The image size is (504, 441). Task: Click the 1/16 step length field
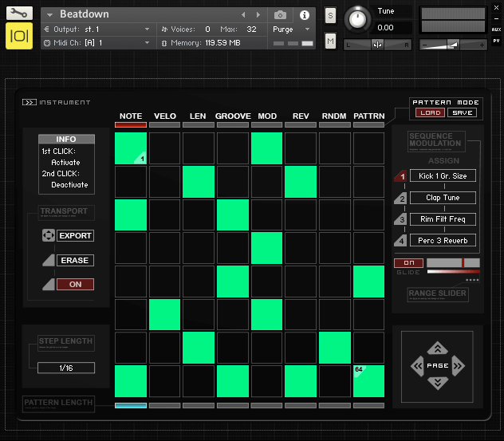point(65,368)
